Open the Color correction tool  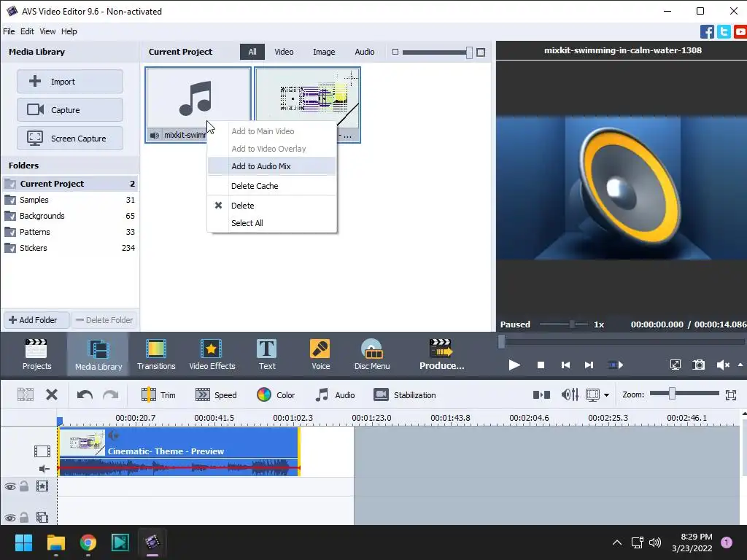pos(276,394)
